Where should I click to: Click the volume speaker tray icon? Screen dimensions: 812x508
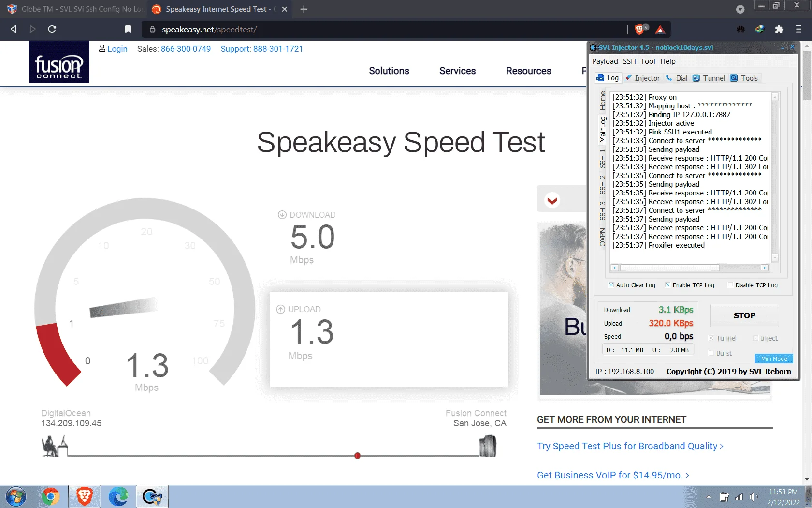[x=753, y=497]
